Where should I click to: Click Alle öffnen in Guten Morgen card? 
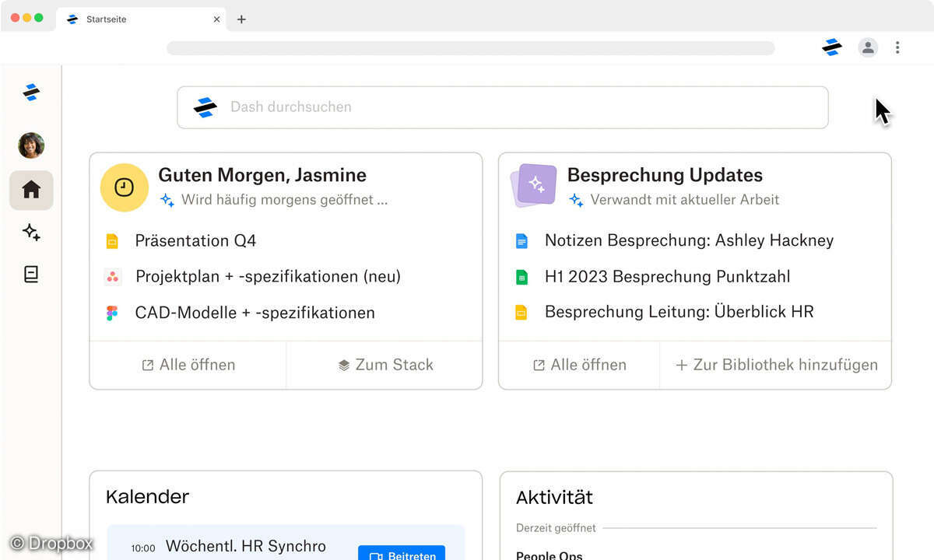188,365
